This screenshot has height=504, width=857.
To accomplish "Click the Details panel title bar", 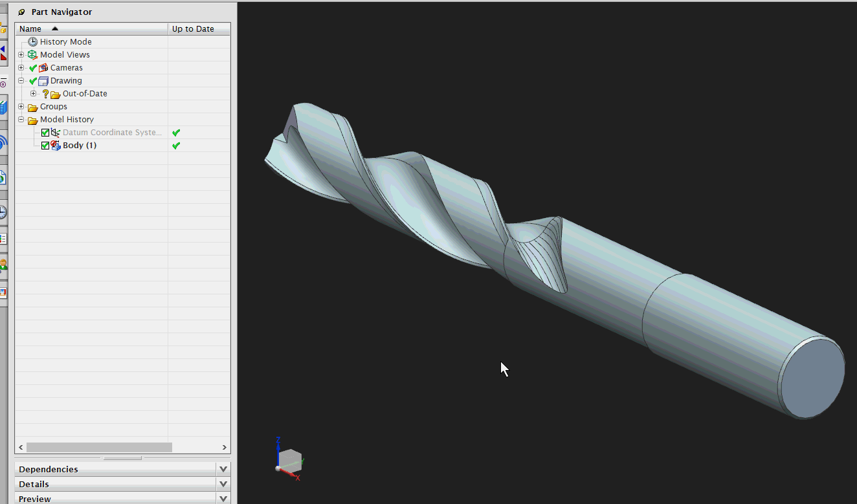I will pyautogui.click(x=122, y=484).
